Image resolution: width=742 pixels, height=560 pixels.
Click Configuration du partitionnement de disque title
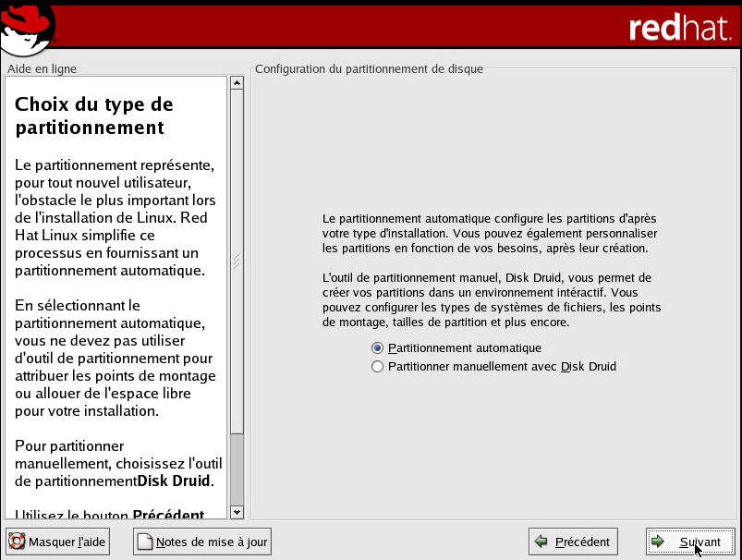tap(369, 68)
